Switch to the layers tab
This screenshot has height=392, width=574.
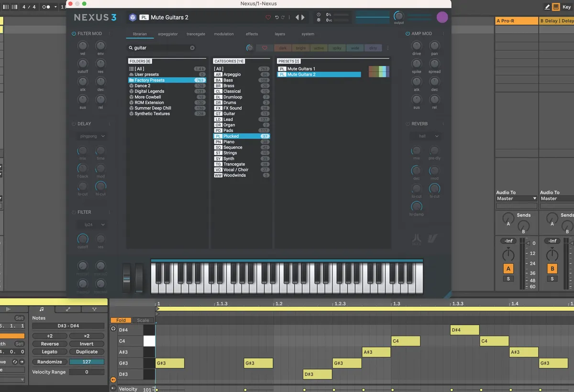pos(279,34)
